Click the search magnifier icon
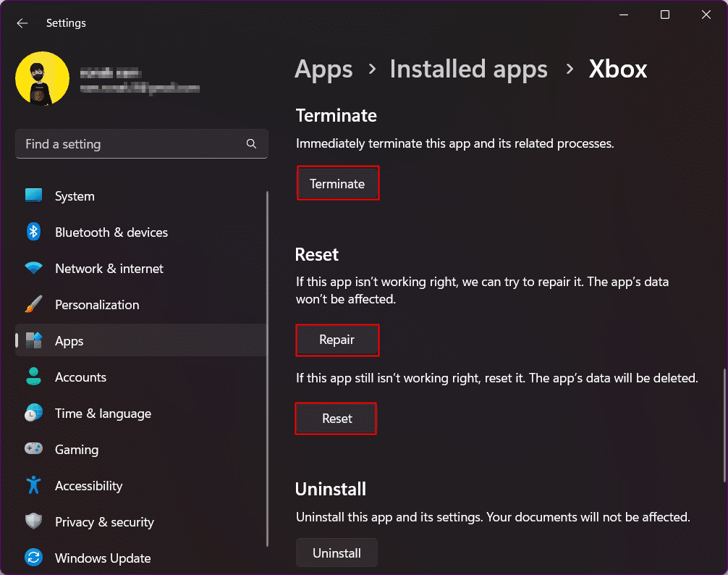Viewport: 728px width, 575px height. 251,144
